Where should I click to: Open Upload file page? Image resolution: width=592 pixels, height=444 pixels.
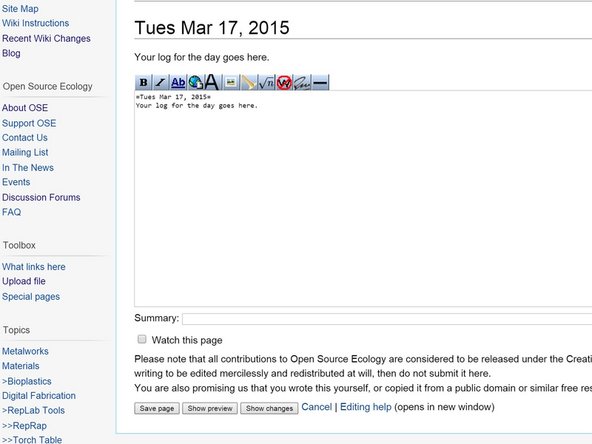click(24, 281)
